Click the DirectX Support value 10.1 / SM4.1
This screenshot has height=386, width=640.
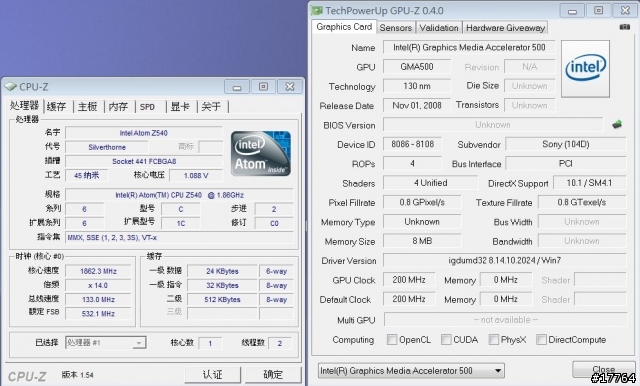(x=590, y=183)
